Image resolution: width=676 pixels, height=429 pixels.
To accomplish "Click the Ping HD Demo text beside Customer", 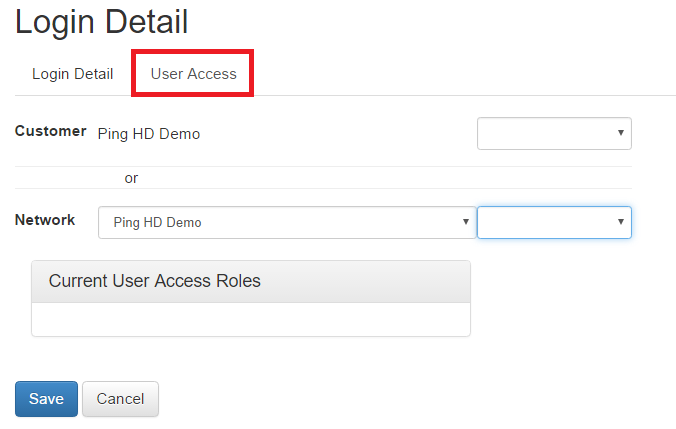I will (149, 134).
